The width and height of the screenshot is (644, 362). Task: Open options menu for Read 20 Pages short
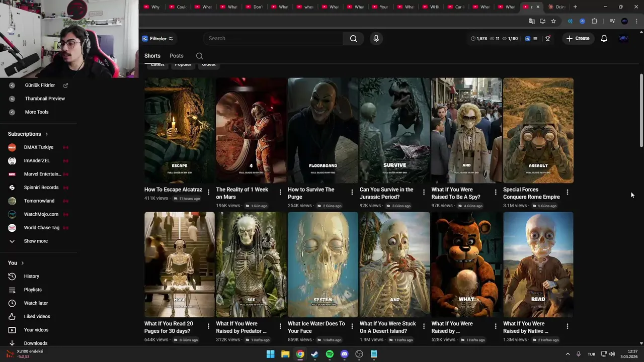(208, 326)
